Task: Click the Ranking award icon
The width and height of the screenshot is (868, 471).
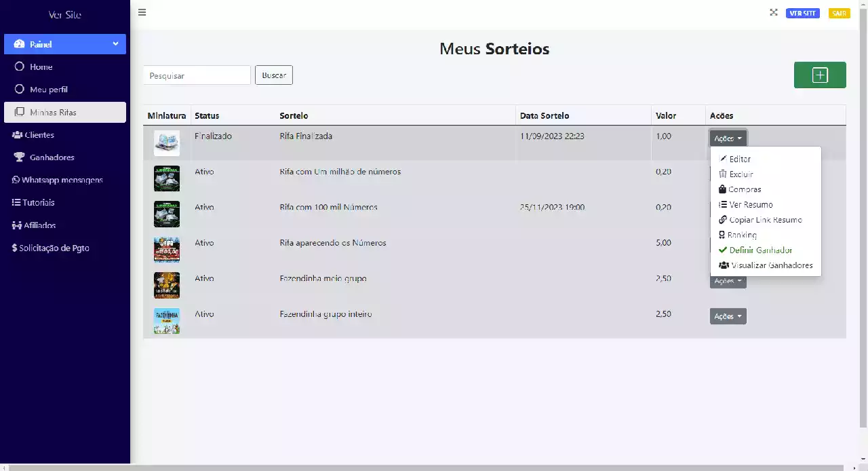Action: click(x=722, y=235)
